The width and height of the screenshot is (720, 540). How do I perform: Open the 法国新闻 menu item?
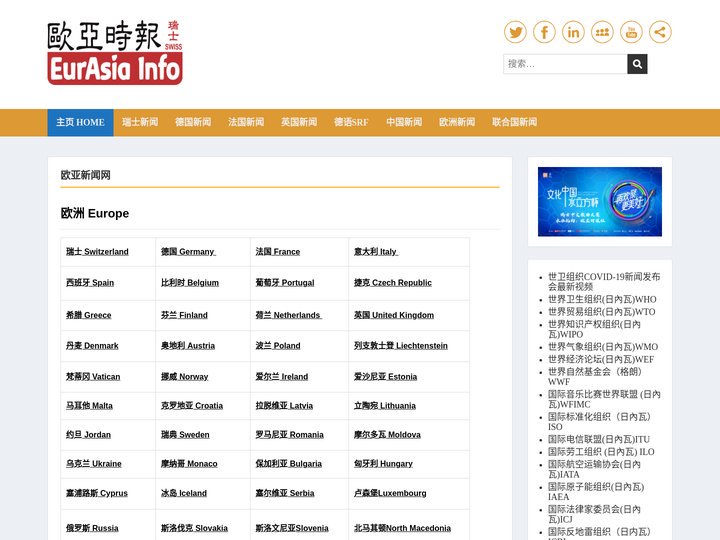coord(246,123)
